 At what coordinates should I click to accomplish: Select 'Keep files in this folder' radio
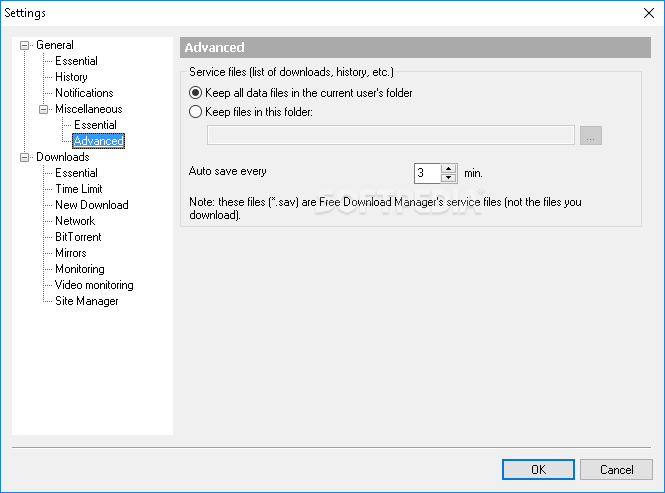195,112
